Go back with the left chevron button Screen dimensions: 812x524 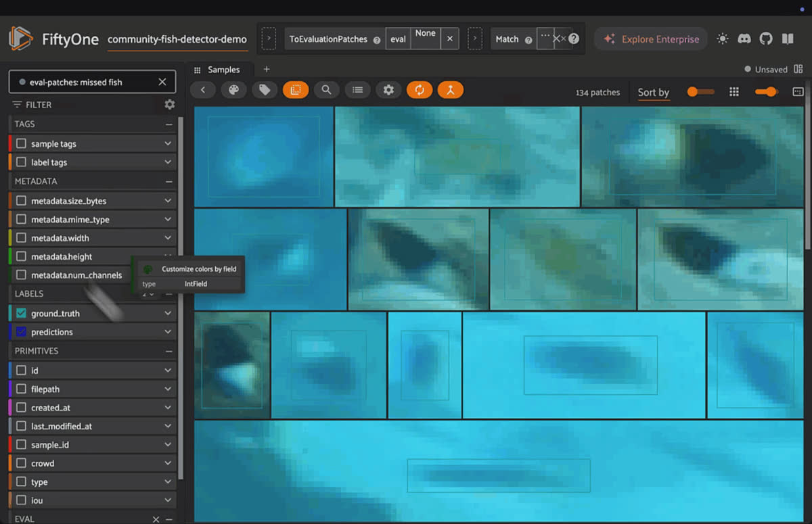coord(202,90)
